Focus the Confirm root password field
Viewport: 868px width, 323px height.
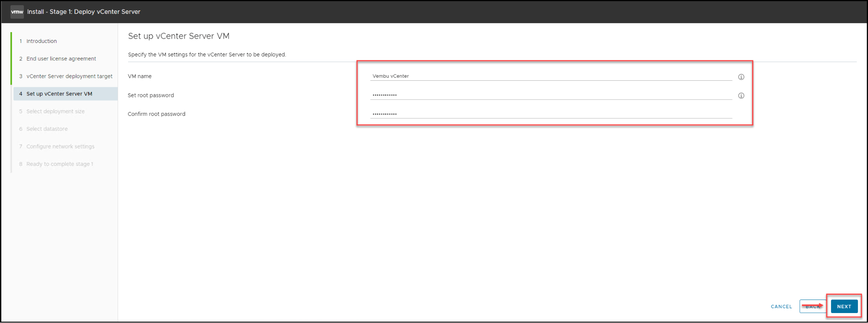[x=551, y=114]
